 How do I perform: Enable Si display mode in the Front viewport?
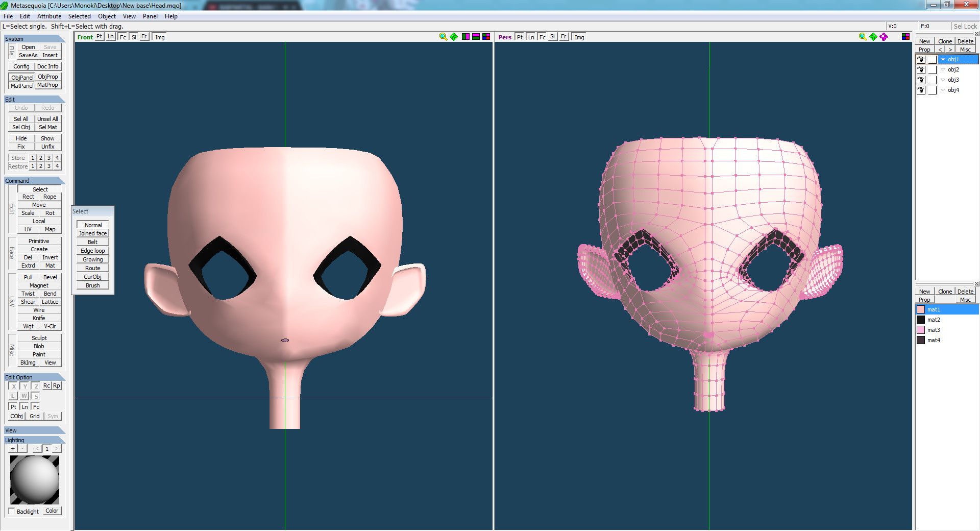pos(134,36)
